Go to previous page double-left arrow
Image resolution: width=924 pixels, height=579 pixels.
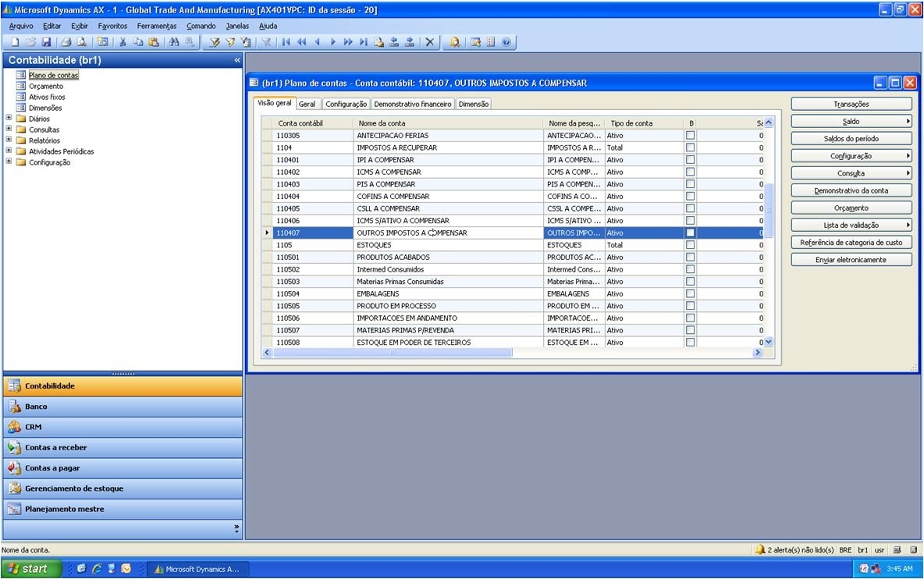coord(301,42)
